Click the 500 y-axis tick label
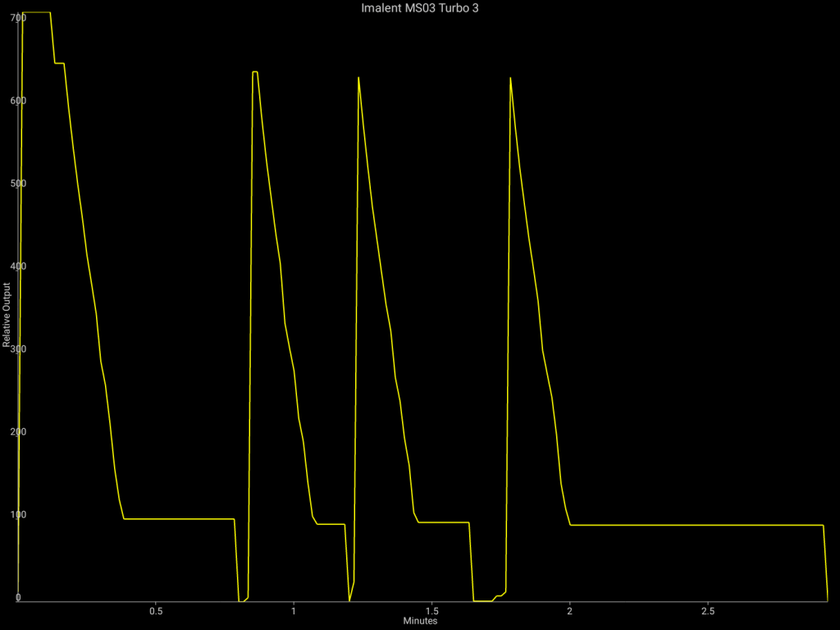The width and height of the screenshot is (840, 630). [7, 183]
